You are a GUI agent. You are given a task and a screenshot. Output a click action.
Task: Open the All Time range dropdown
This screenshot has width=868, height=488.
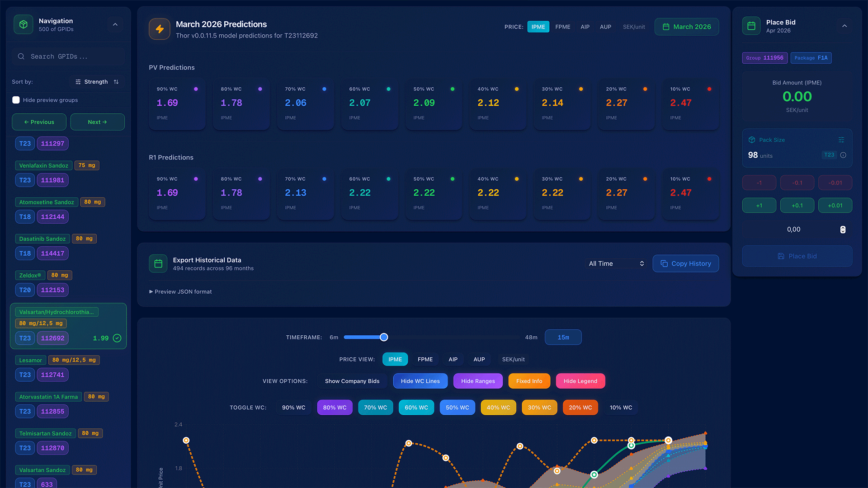tap(616, 263)
